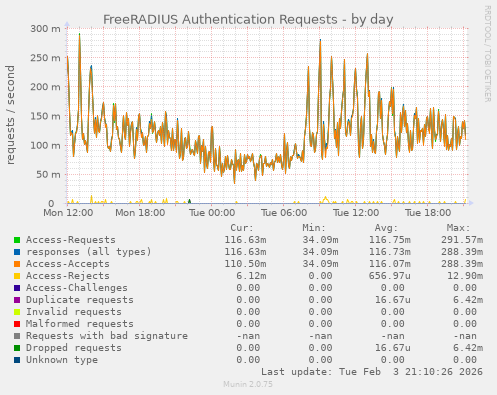
Task: Click the navy Unknown type swatch
Action: (x=17, y=360)
